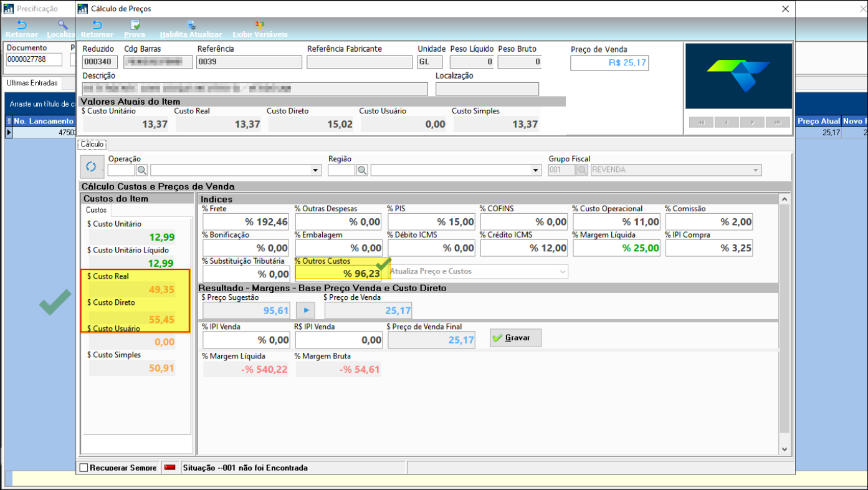
Task: Click arrow button next to Preço Sugestão
Action: pyautogui.click(x=305, y=310)
